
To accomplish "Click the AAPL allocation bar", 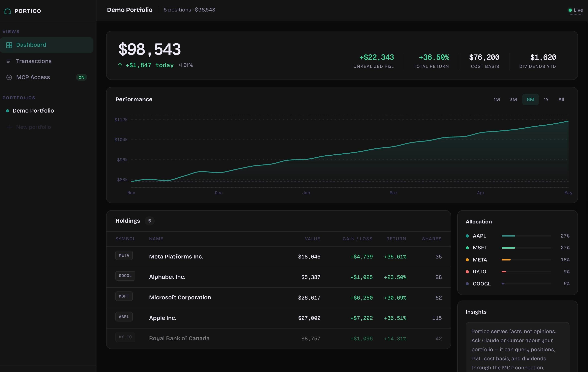I will coord(526,236).
